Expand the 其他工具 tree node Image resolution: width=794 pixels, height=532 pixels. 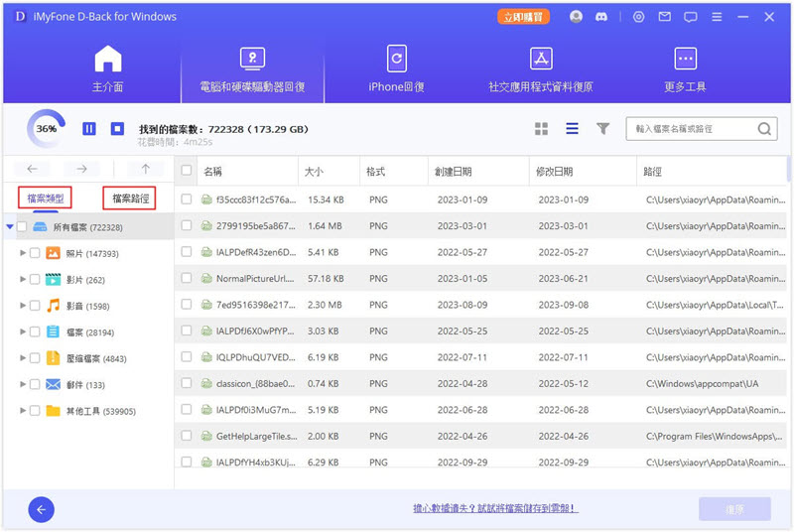[x=22, y=411]
